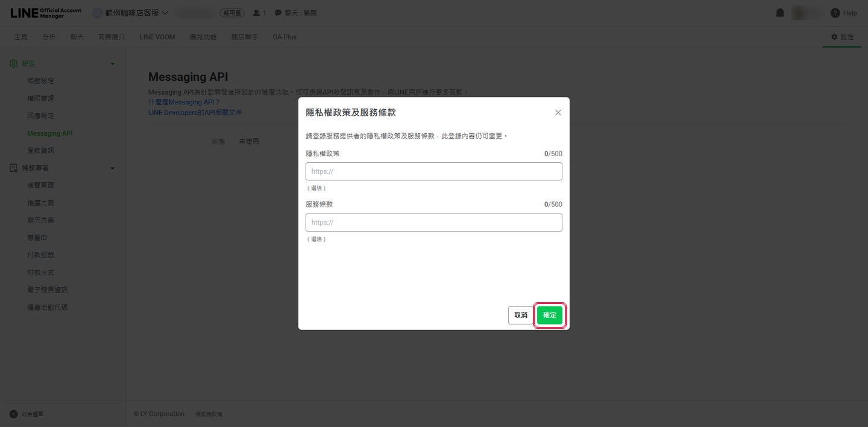
Task: Open the 聊天 tab
Action: click(x=77, y=37)
